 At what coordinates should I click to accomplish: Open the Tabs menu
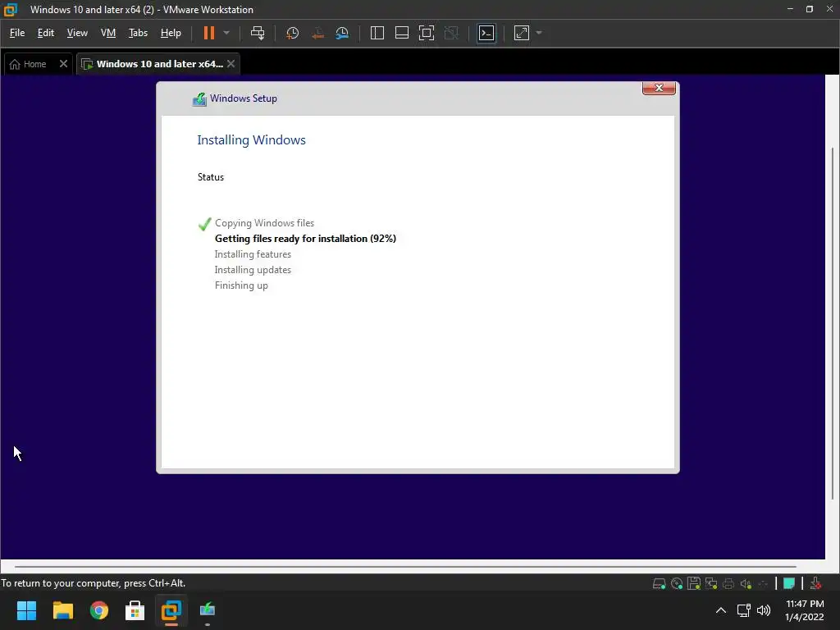(138, 33)
